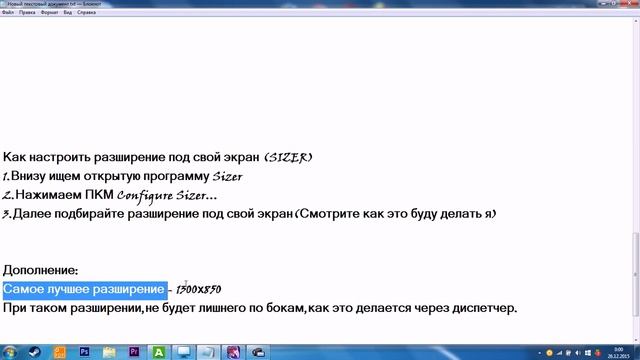The height and width of the screenshot is (360, 640).
Task: Switch to green A app in taskbar
Action: click(159, 352)
